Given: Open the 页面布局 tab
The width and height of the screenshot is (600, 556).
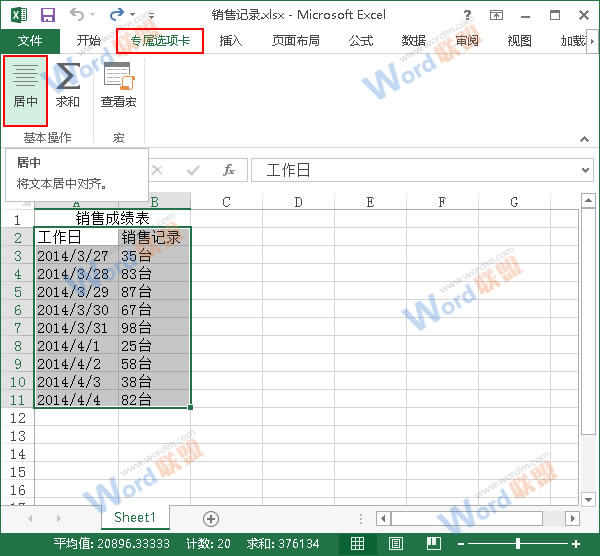Looking at the screenshot, I should [295, 41].
